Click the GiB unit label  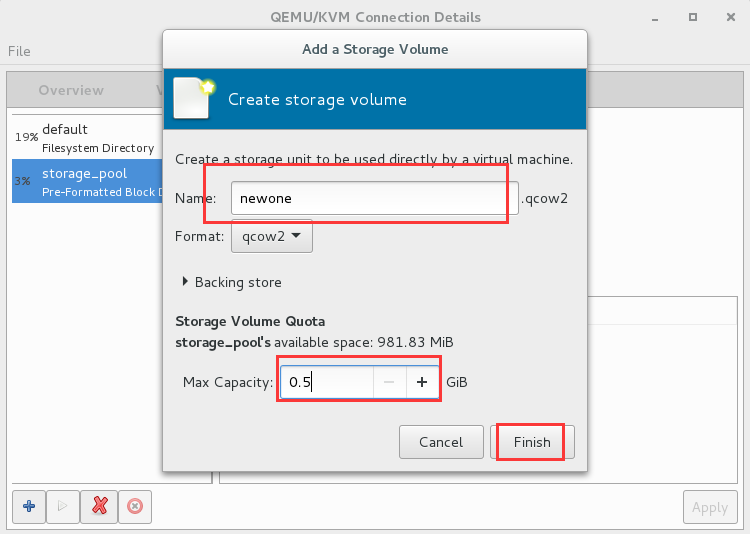click(457, 382)
